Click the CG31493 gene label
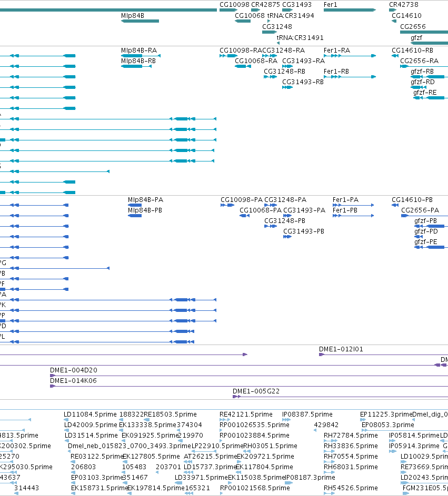The height and width of the screenshot is (496, 448). point(297,5)
